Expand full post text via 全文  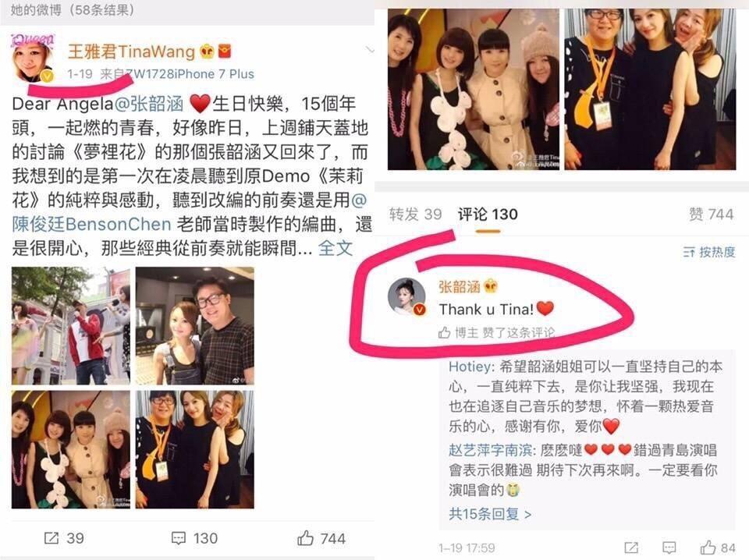pos(335,248)
